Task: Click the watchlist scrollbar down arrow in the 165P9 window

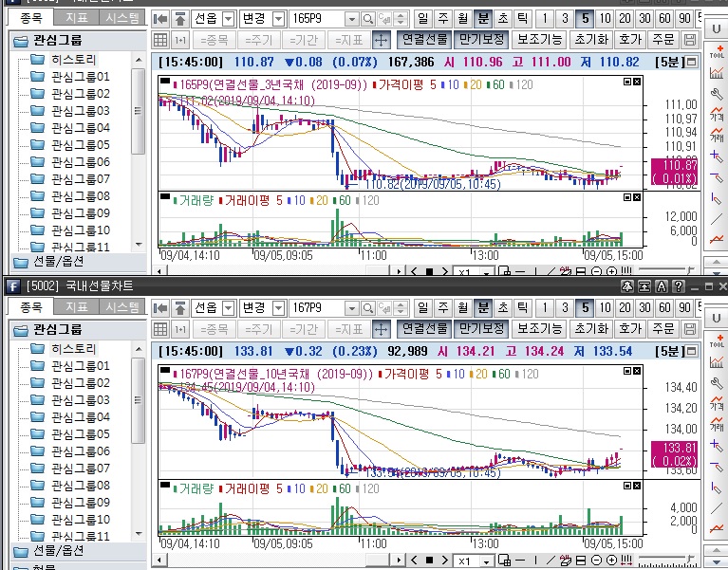Action: pyautogui.click(x=139, y=245)
